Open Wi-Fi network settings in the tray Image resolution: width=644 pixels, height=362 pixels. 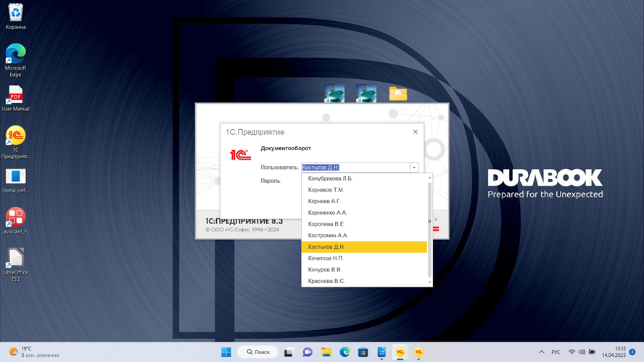(x=571, y=352)
